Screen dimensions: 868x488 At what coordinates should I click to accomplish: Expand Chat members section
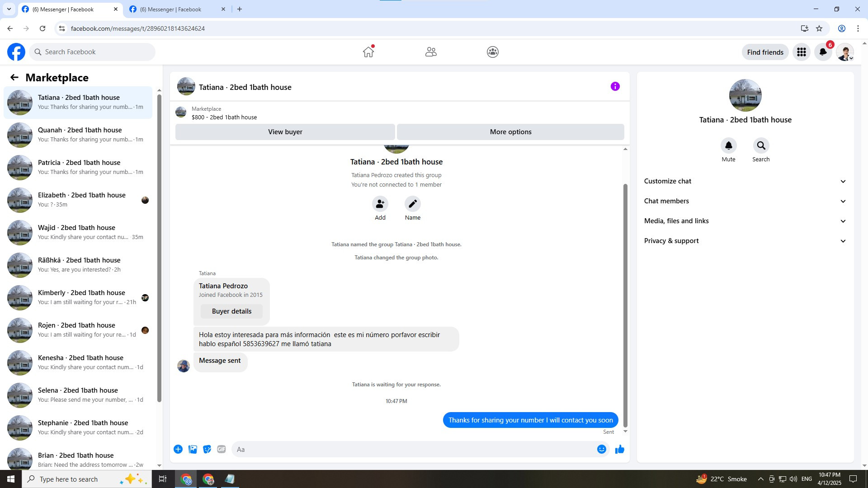tap(745, 201)
